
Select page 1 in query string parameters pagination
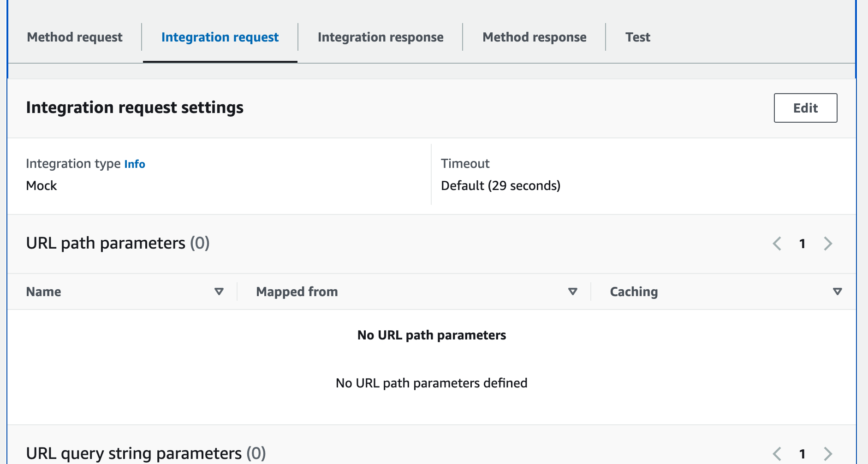coord(803,453)
